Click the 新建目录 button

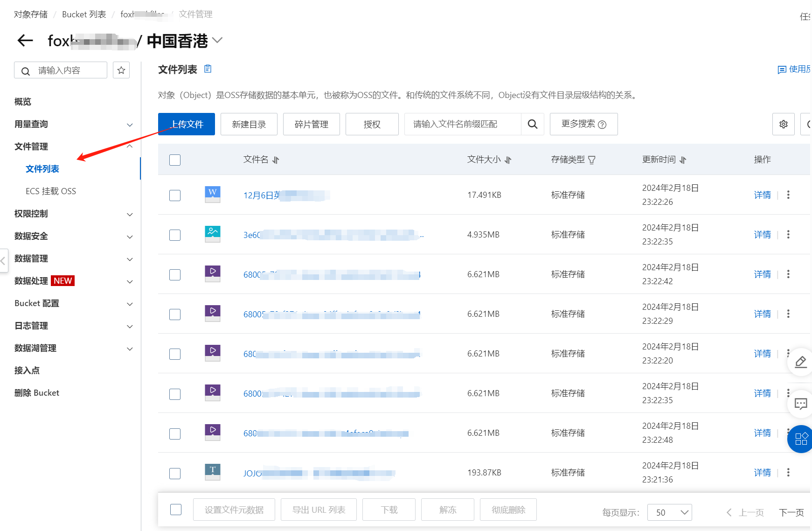tap(249, 124)
